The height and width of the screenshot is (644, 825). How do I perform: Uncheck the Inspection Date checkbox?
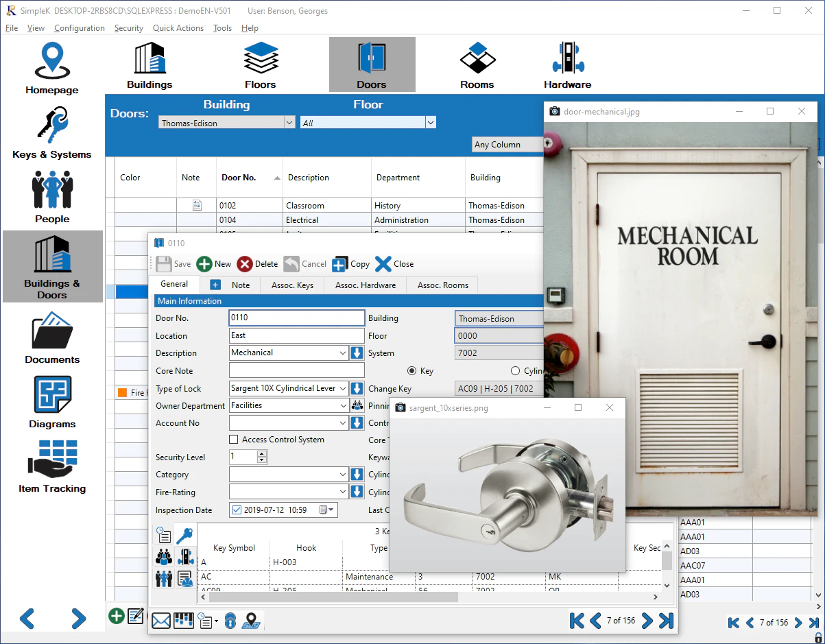[x=237, y=510]
